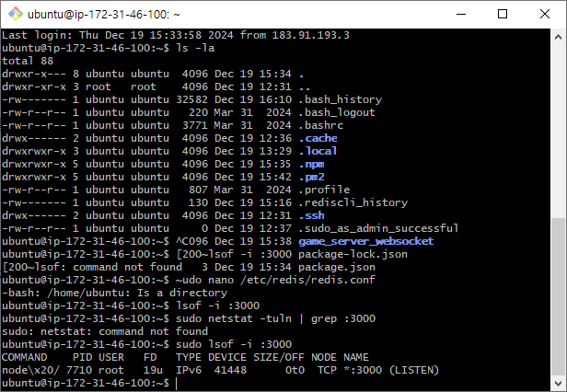Click the terminal cursor at last prompt

coord(177,384)
